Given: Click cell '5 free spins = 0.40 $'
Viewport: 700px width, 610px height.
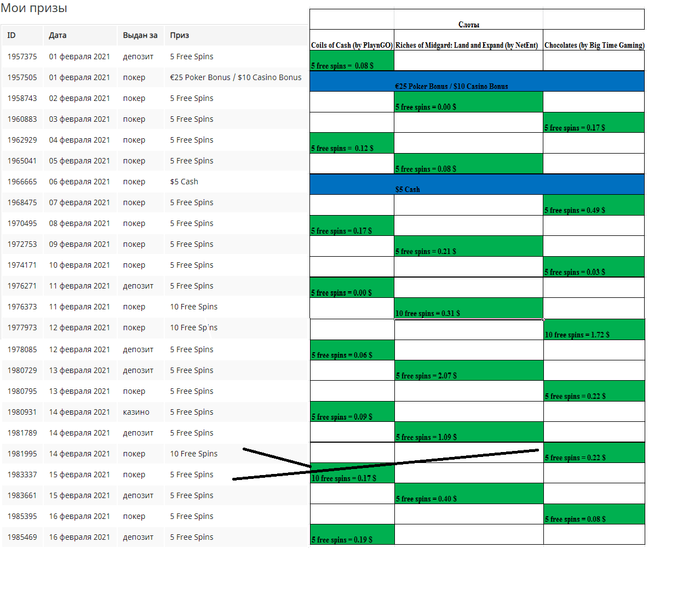Looking at the screenshot, I should 469,494.
